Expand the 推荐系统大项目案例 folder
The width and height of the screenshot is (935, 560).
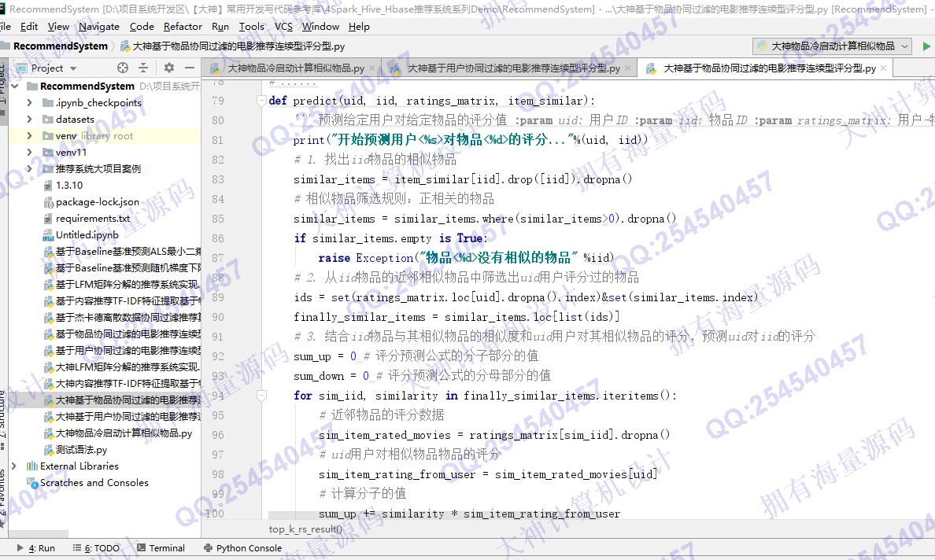[x=30, y=168]
